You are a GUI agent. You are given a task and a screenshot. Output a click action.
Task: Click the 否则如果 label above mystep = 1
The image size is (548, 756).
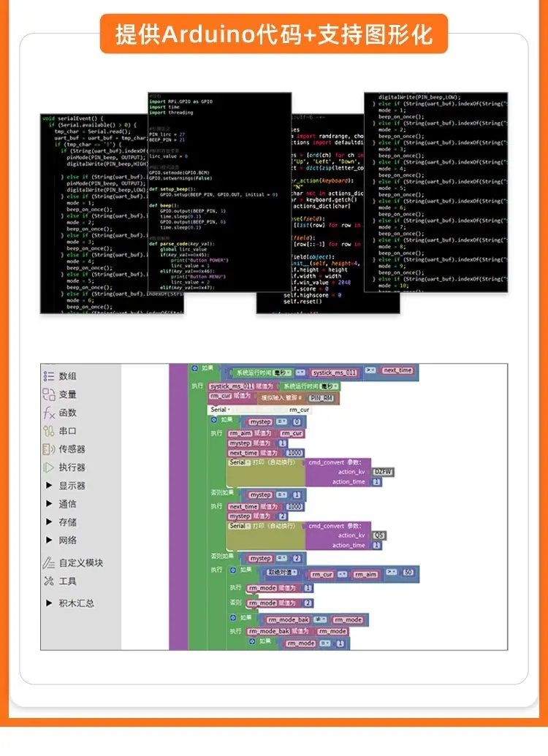[222, 492]
